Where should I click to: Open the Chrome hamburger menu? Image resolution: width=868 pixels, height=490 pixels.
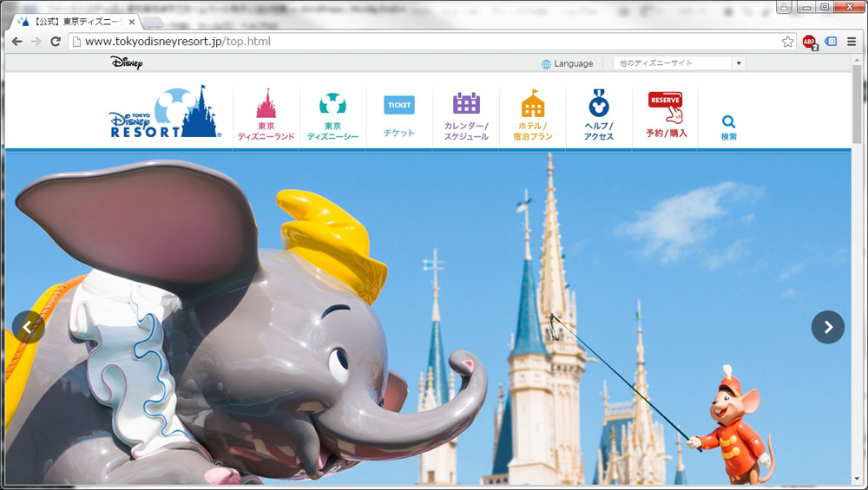(852, 42)
